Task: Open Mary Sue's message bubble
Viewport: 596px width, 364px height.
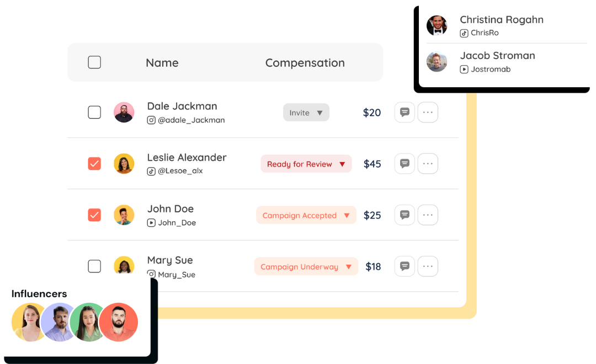Action: pos(405,266)
